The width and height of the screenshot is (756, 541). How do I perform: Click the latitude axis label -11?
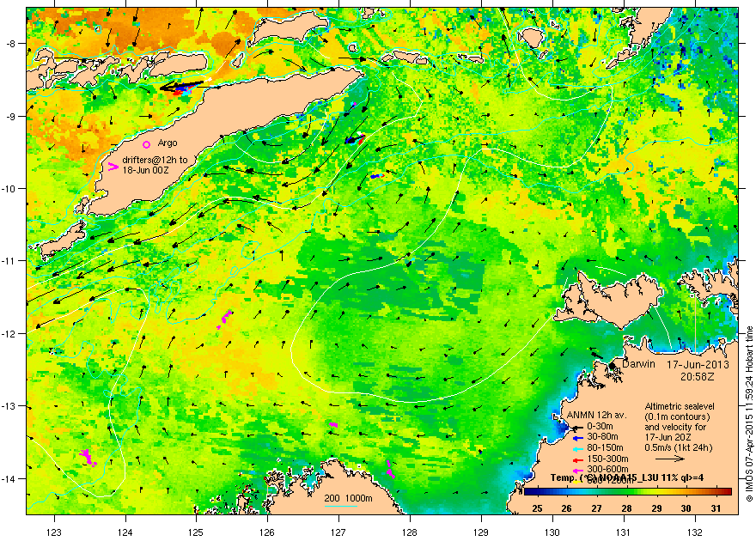[9, 260]
